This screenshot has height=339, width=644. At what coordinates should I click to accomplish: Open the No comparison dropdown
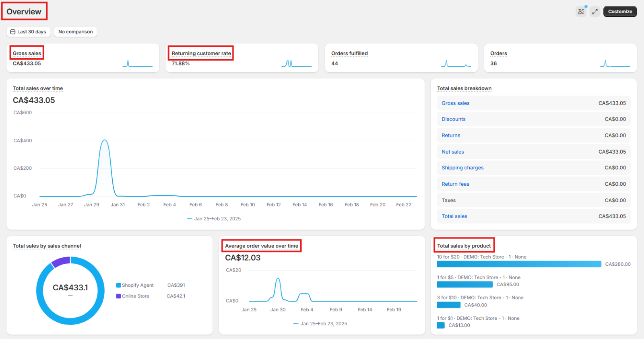click(x=76, y=32)
